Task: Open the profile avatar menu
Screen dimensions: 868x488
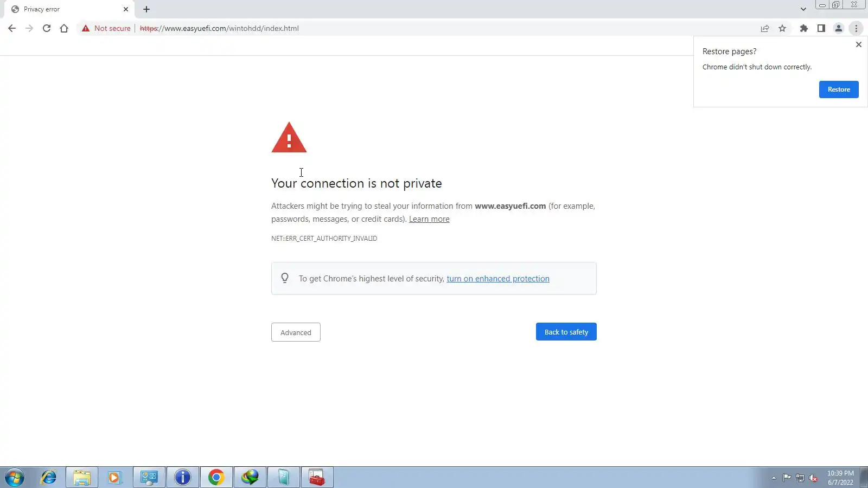Action: [x=839, y=28]
